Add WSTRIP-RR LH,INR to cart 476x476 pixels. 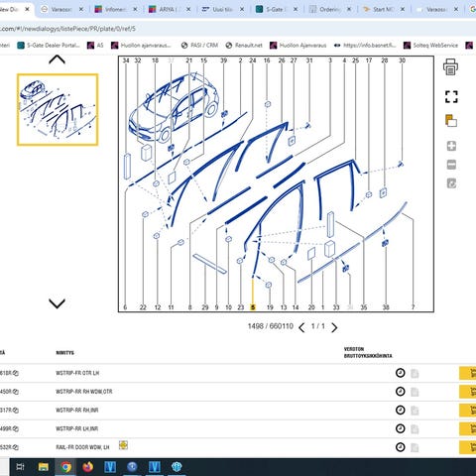point(468,428)
